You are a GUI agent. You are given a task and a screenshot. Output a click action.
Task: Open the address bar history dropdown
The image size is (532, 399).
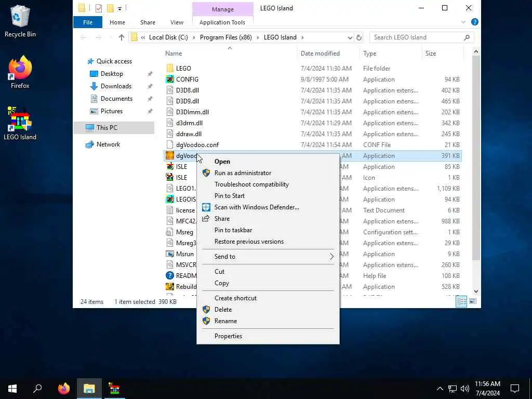[350, 37]
